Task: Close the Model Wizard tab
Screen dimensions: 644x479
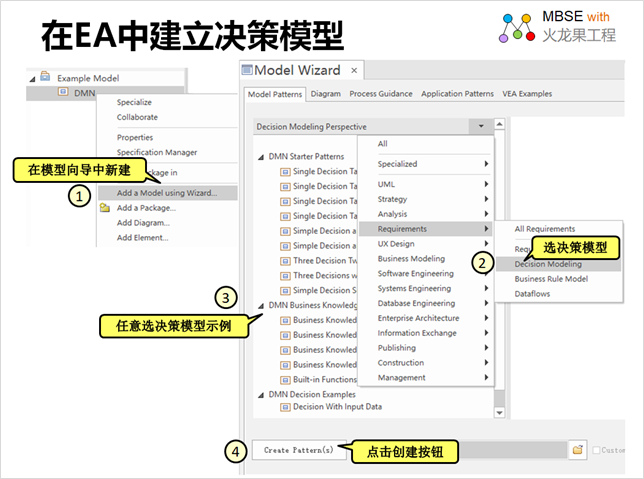Action: pyautogui.click(x=354, y=71)
